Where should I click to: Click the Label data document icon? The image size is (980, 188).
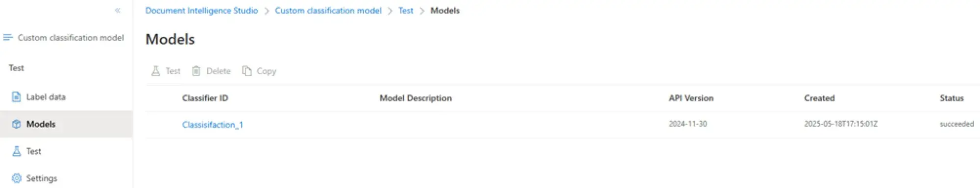tap(16, 97)
